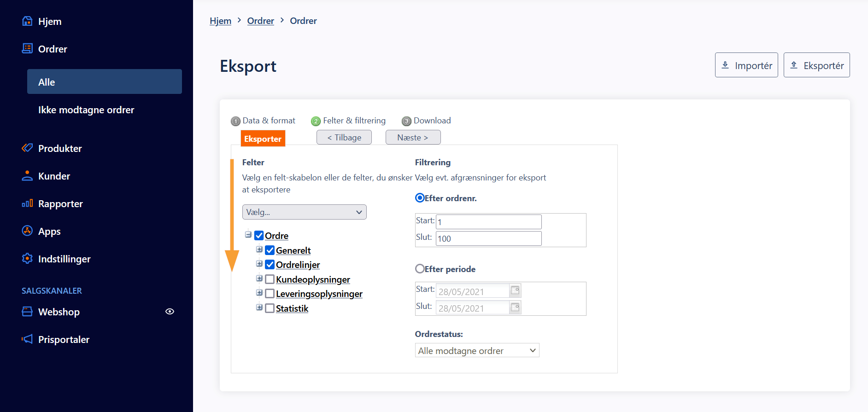Click the Leveringsoplysninger tree label
The height and width of the screenshot is (412, 868).
tap(319, 294)
